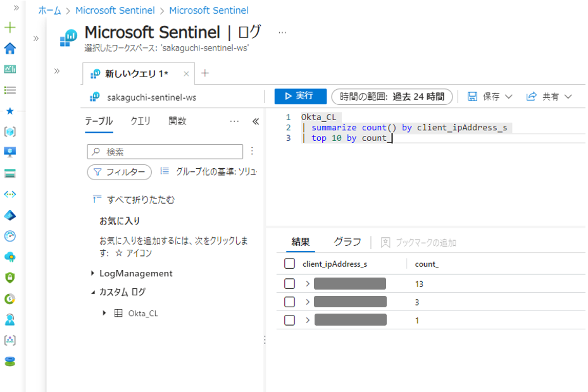Expand the LogManagement tree node
This screenshot has height=392, width=588.
click(92, 273)
